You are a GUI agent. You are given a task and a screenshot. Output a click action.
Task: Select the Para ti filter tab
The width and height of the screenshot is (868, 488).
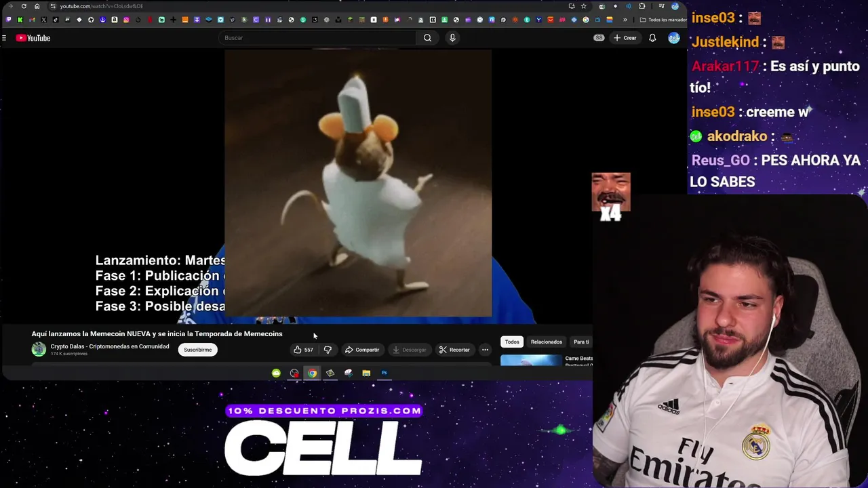(x=581, y=342)
